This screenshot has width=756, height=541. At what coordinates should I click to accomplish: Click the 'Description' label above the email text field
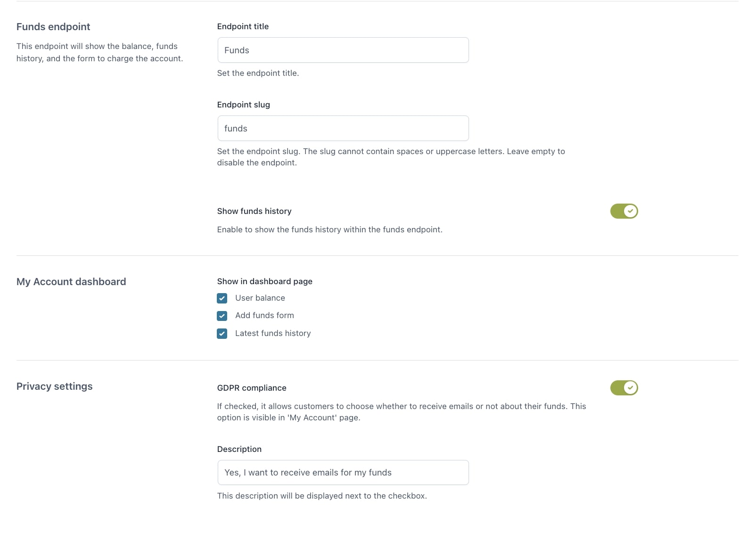click(x=239, y=449)
